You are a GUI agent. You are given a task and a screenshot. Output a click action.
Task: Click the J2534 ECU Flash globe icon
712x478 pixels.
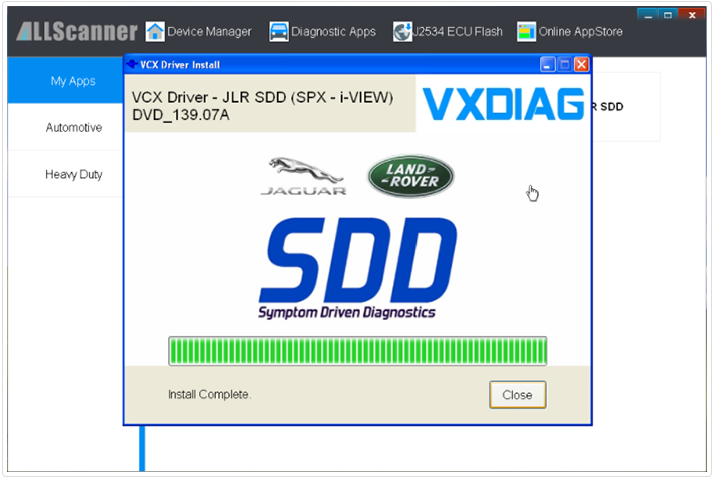[402, 32]
